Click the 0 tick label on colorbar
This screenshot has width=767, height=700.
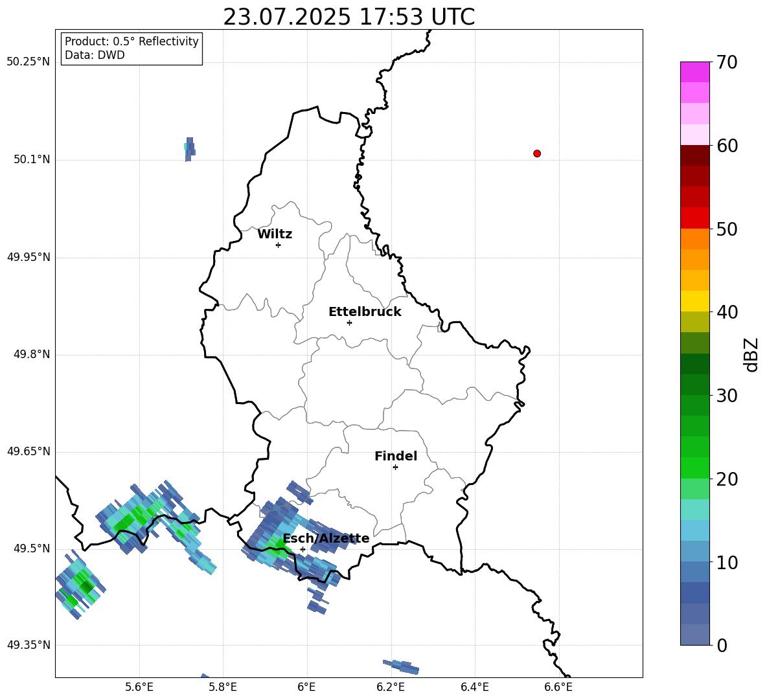722,646
